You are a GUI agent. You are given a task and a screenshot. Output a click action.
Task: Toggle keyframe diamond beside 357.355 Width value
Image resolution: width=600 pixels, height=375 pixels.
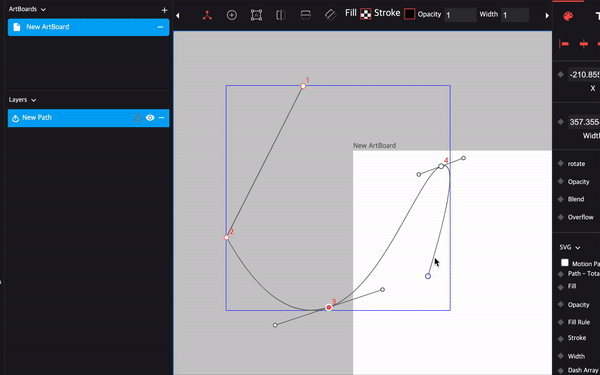click(561, 122)
